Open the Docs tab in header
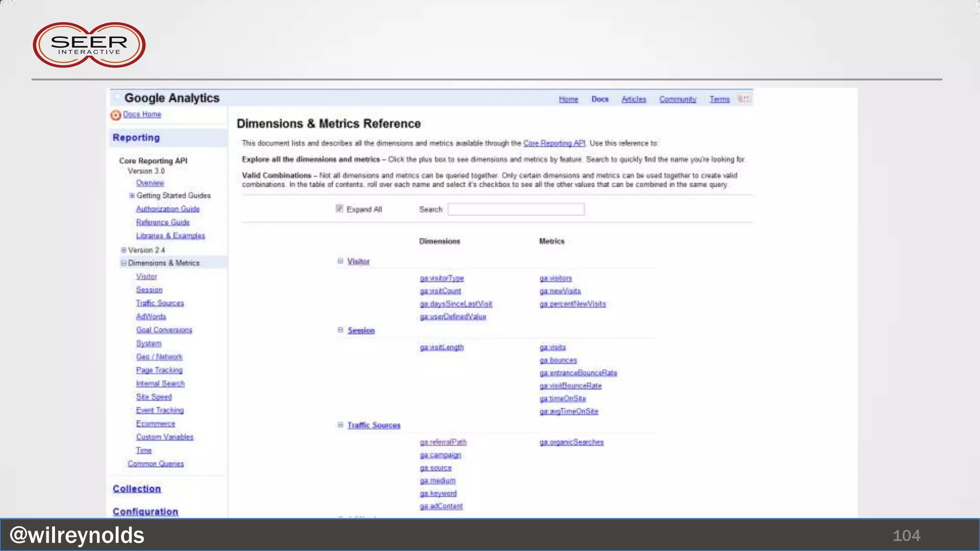 click(x=600, y=99)
